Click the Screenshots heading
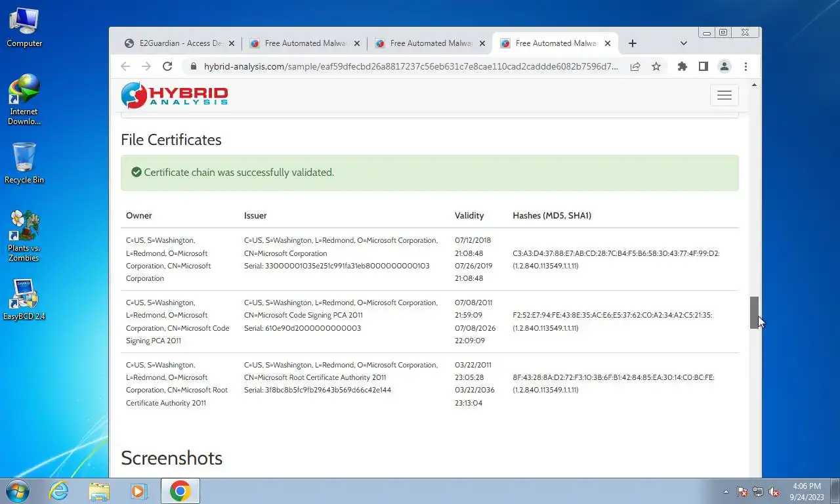This screenshot has width=840, height=504. pos(171,457)
